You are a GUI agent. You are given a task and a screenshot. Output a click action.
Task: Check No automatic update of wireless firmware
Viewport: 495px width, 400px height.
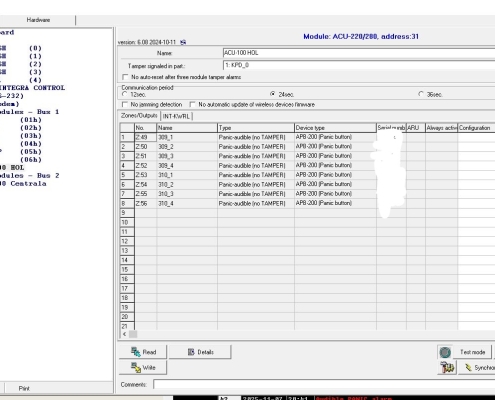coord(192,104)
